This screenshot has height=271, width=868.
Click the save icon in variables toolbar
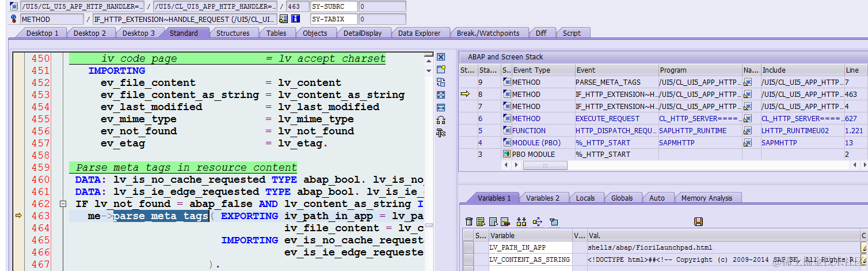[699, 221]
